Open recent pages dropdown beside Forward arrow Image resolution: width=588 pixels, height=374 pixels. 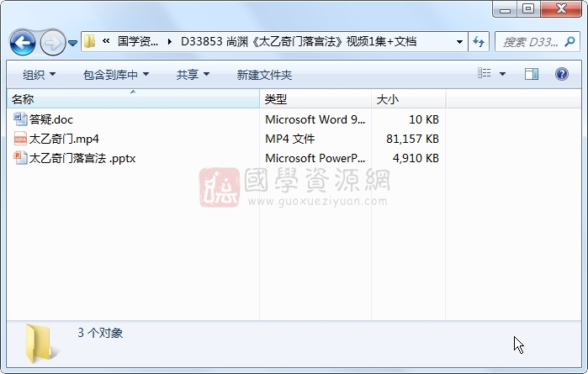coord(72,43)
